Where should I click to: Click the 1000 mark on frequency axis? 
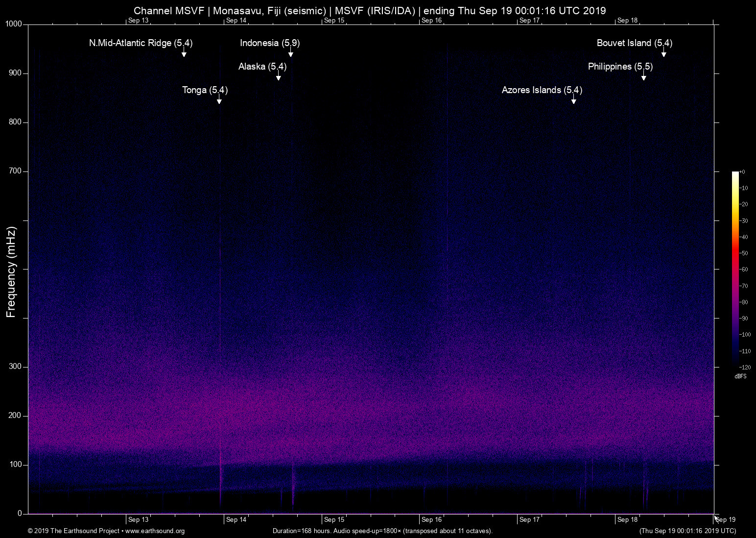pyautogui.click(x=13, y=24)
